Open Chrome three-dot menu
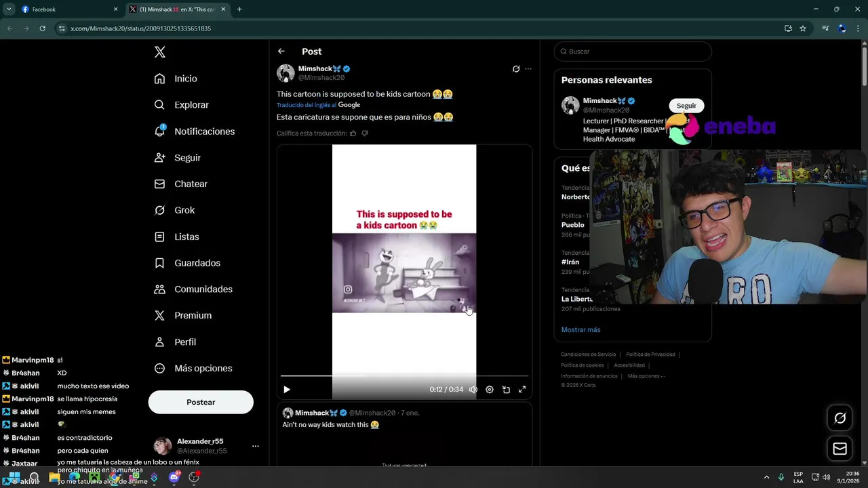The height and width of the screenshot is (488, 868). pyautogui.click(x=859, y=28)
